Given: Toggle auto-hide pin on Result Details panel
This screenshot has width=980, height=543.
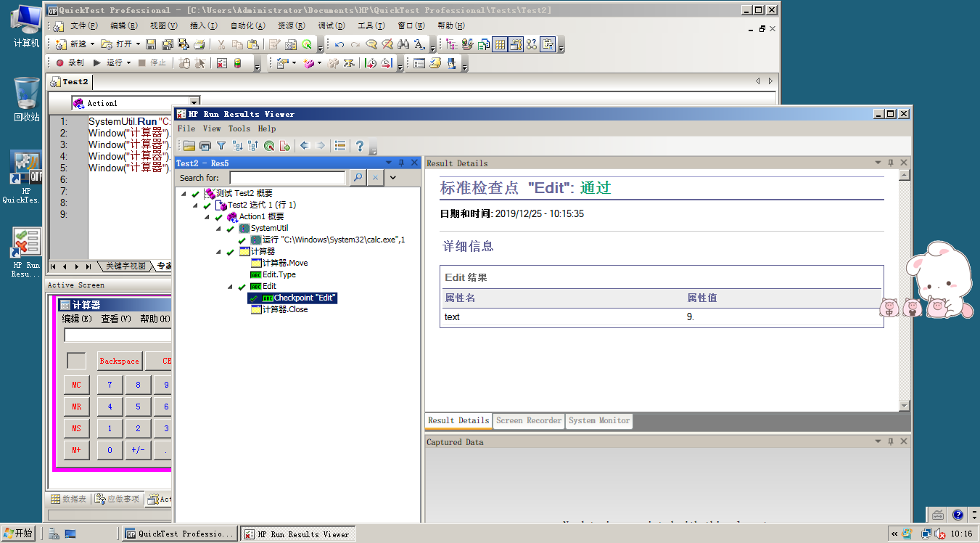Looking at the screenshot, I should click(x=891, y=163).
